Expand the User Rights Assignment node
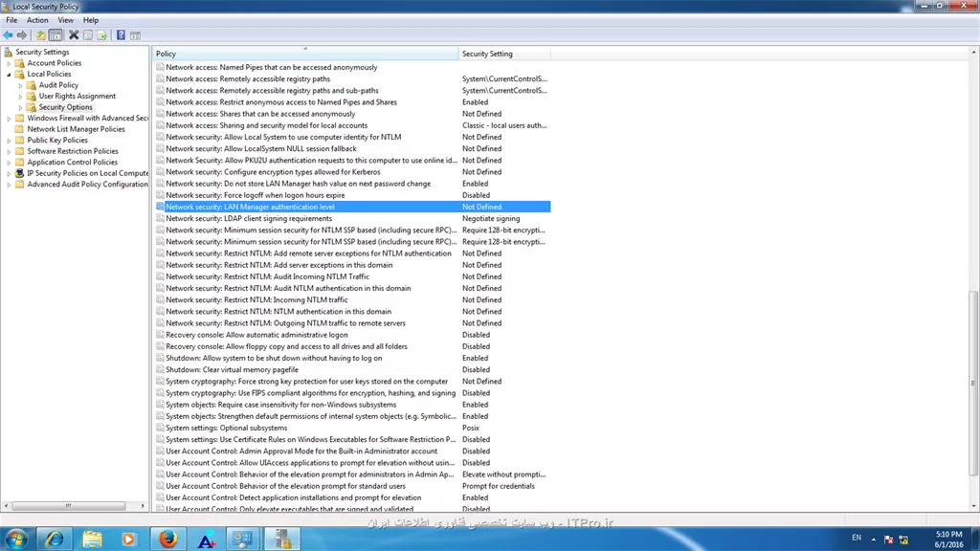The height and width of the screenshot is (551, 980). 21,97
